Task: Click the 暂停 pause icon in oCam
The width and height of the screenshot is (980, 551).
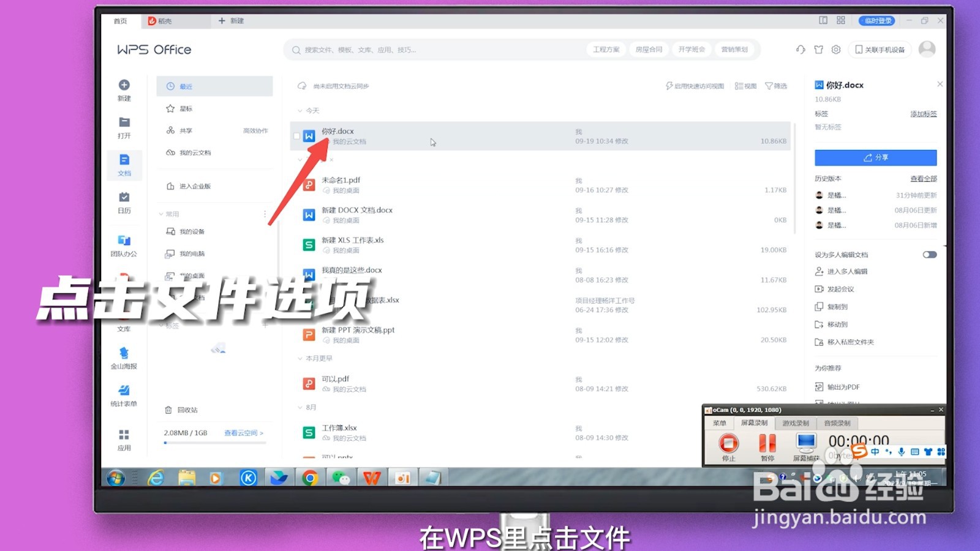Action: (x=767, y=443)
